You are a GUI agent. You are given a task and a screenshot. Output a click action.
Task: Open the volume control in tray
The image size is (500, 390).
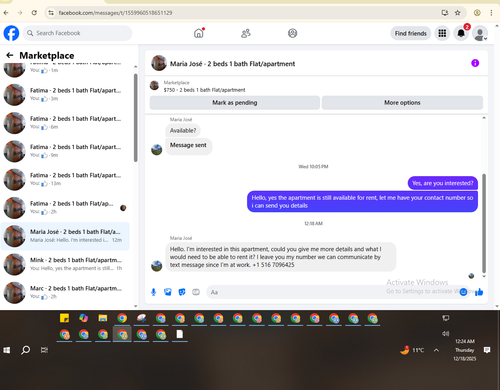click(x=446, y=333)
